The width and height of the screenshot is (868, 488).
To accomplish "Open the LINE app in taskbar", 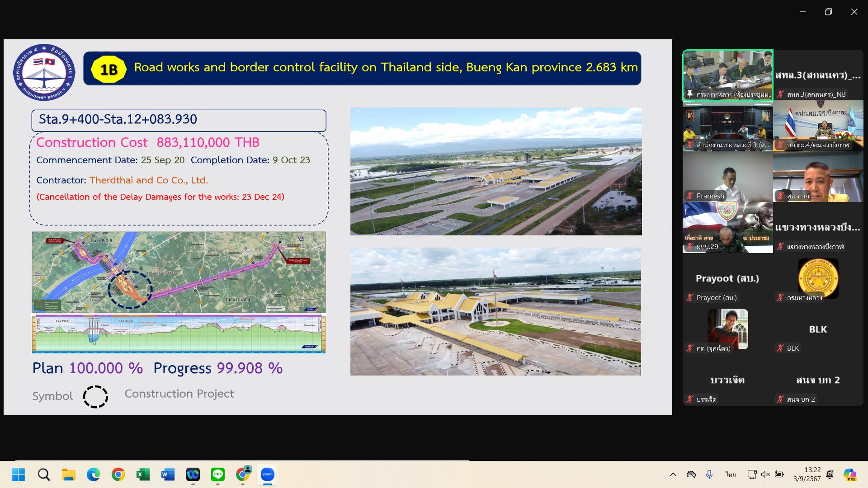I will (218, 474).
